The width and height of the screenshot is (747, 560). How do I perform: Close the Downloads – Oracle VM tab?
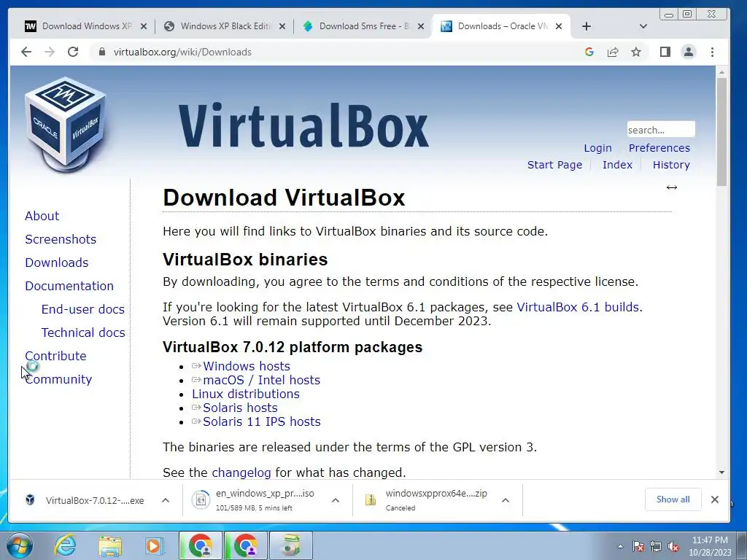(x=559, y=26)
